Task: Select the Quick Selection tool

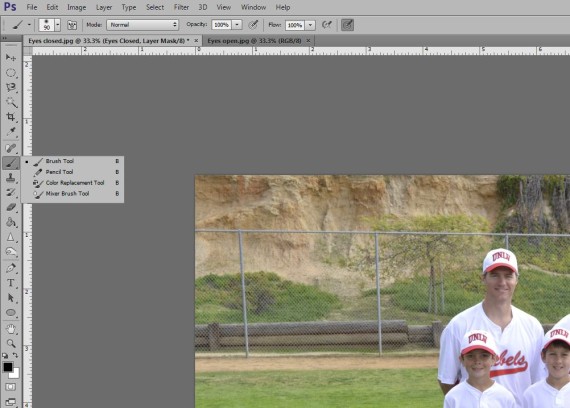Action: [x=11, y=102]
